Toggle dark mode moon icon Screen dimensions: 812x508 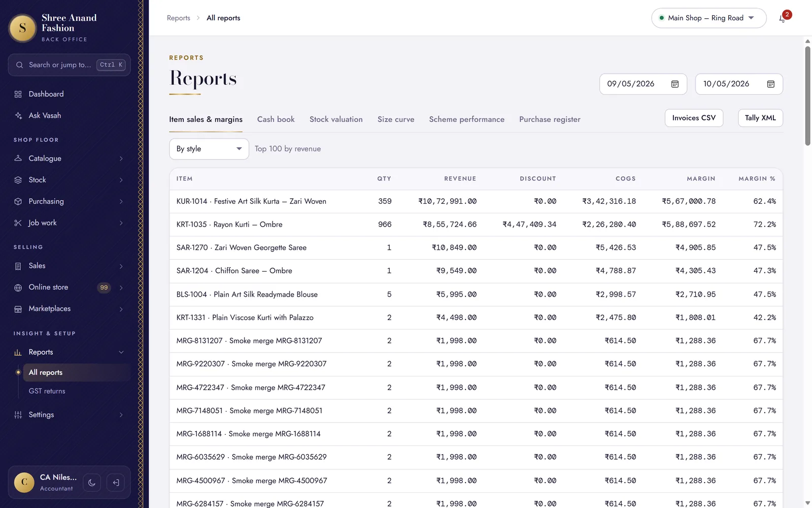coord(92,483)
